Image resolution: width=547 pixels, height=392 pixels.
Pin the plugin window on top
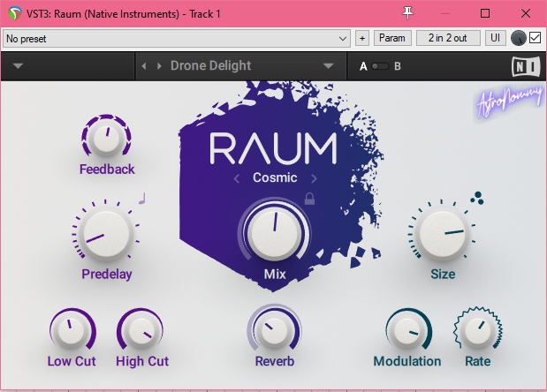408,13
